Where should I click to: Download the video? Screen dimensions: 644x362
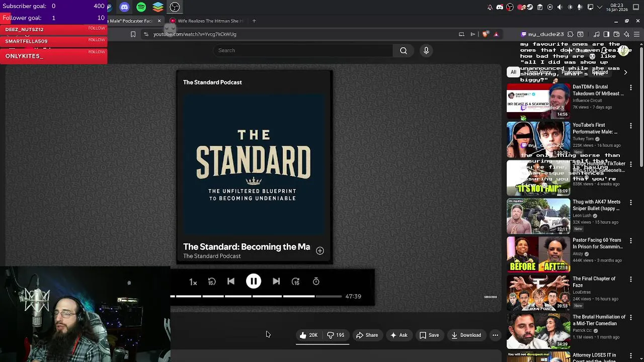(x=466, y=335)
